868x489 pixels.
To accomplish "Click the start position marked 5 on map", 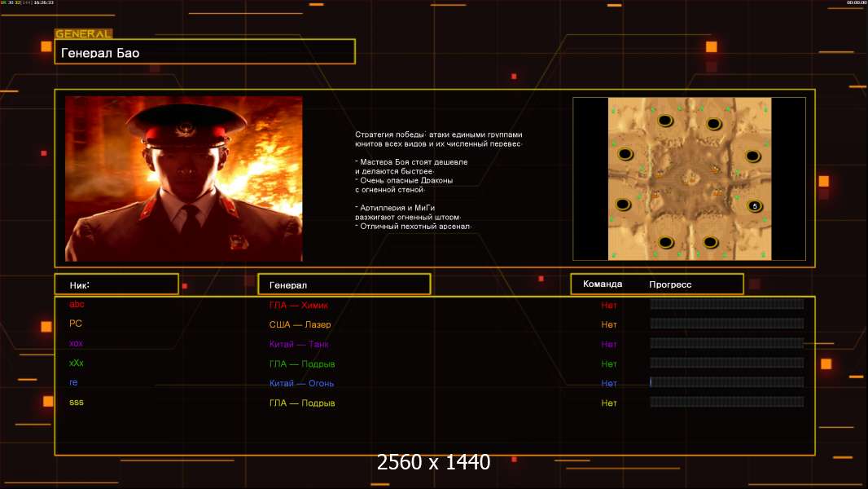I will point(755,206).
